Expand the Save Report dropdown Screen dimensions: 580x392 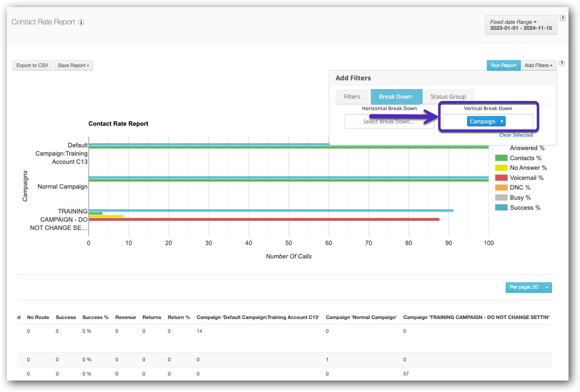pos(73,65)
